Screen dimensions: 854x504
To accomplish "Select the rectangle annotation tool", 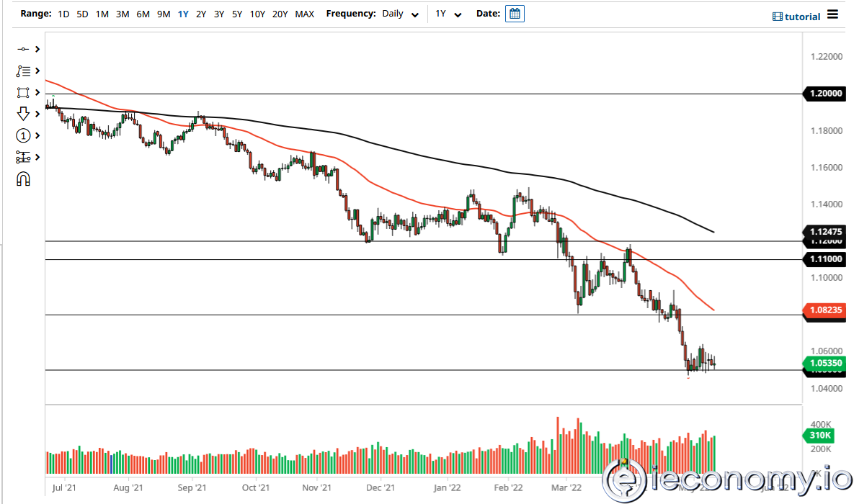I will pyautogui.click(x=24, y=92).
